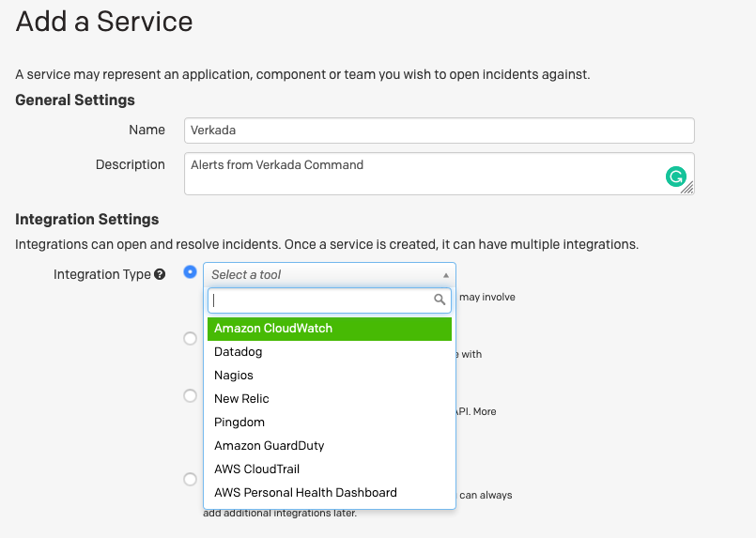Screen dimensions: 756x538
Task: Pick Datadog in the tool list
Action: (x=330, y=352)
